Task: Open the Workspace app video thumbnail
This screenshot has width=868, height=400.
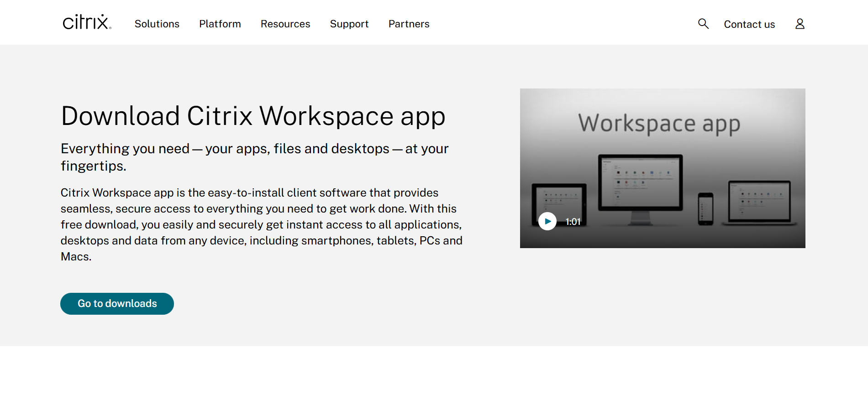Action: pyautogui.click(x=663, y=168)
